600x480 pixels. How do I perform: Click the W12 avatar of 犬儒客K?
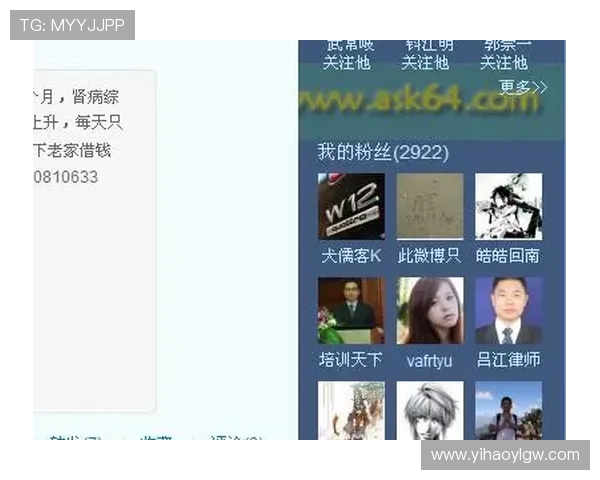pos(351,206)
